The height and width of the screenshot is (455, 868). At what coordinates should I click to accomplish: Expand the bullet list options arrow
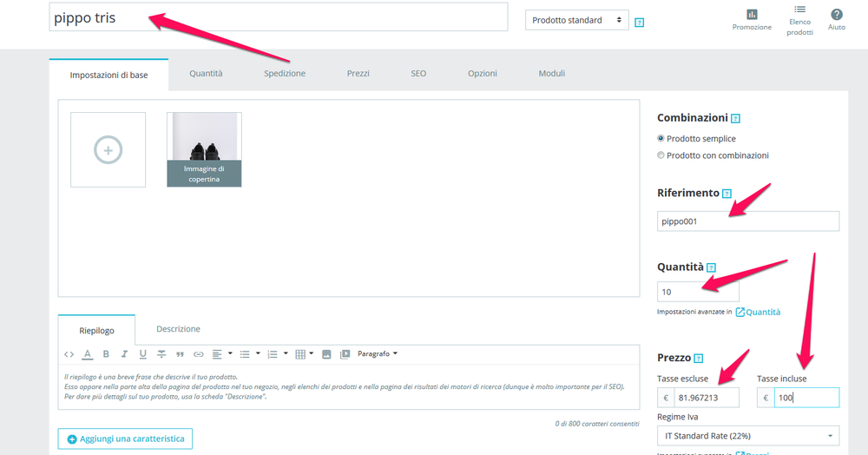pos(258,353)
